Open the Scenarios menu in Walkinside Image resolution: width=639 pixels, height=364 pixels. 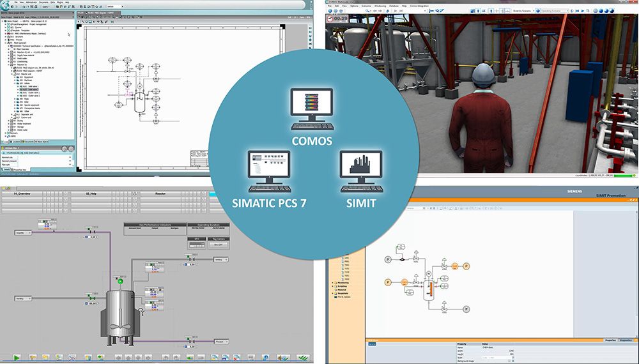pos(366,6)
